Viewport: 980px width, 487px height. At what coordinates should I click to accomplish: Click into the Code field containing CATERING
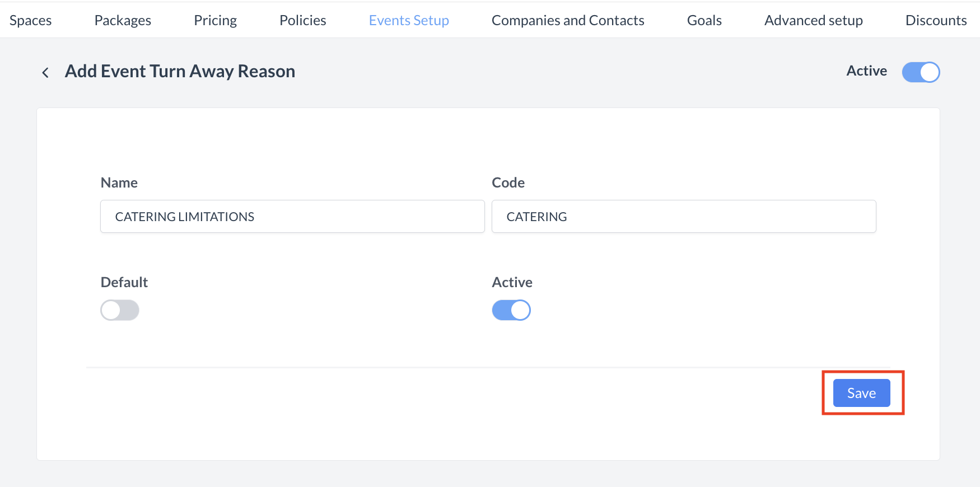[x=683, y=217]
